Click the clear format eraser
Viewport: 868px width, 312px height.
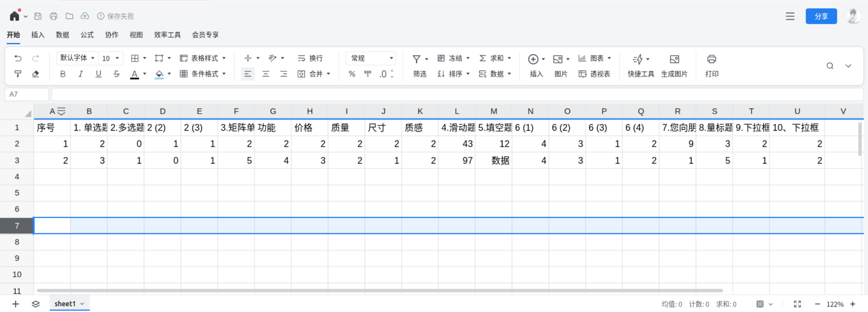click(35, 74)
